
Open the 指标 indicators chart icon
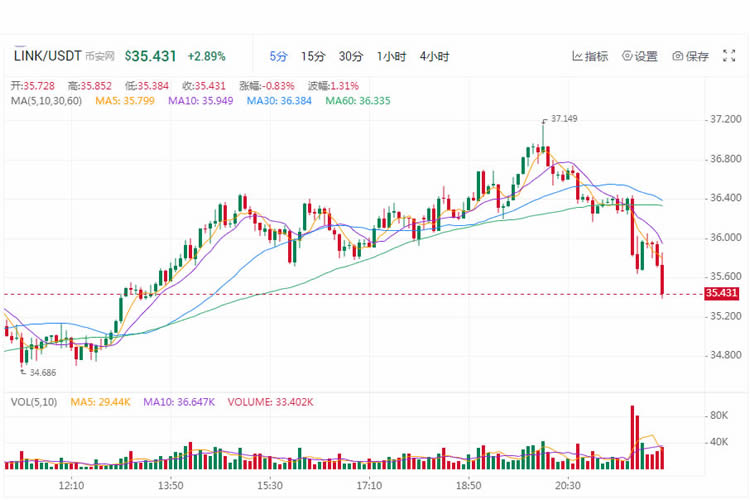(577, 56)
